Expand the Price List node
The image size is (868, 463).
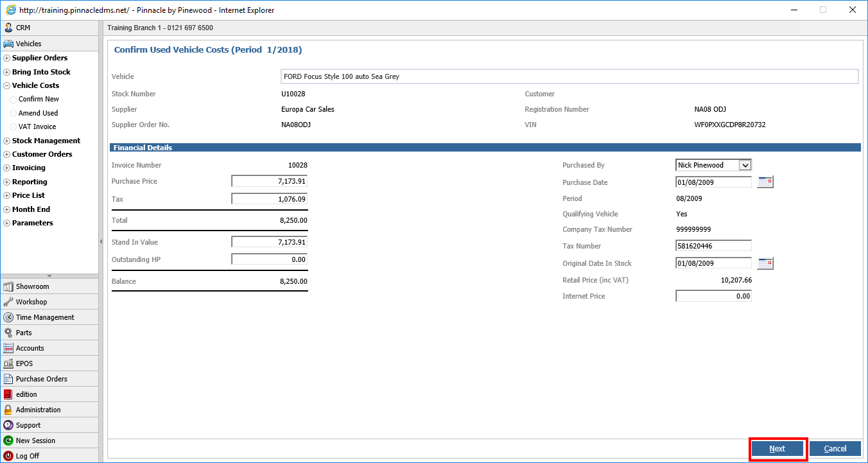click(7, 196)
